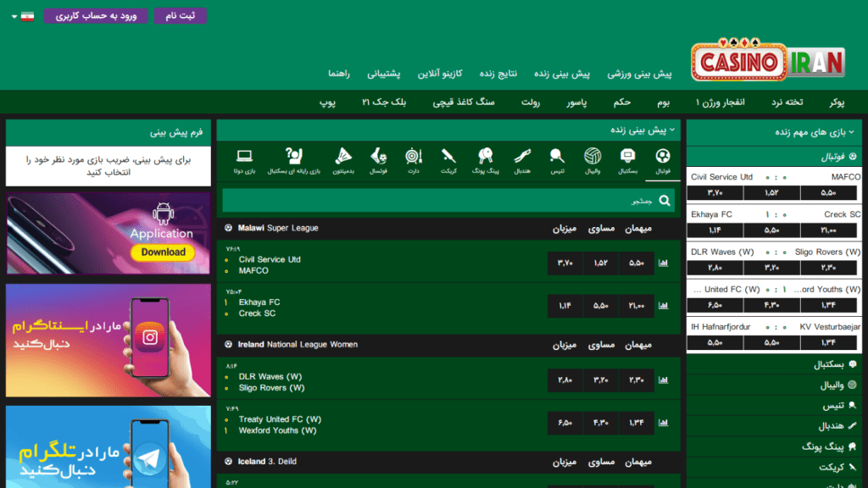Click the handball icon in the right sidebar
Viewport: 868px width, 488px height.
point(853,425)
